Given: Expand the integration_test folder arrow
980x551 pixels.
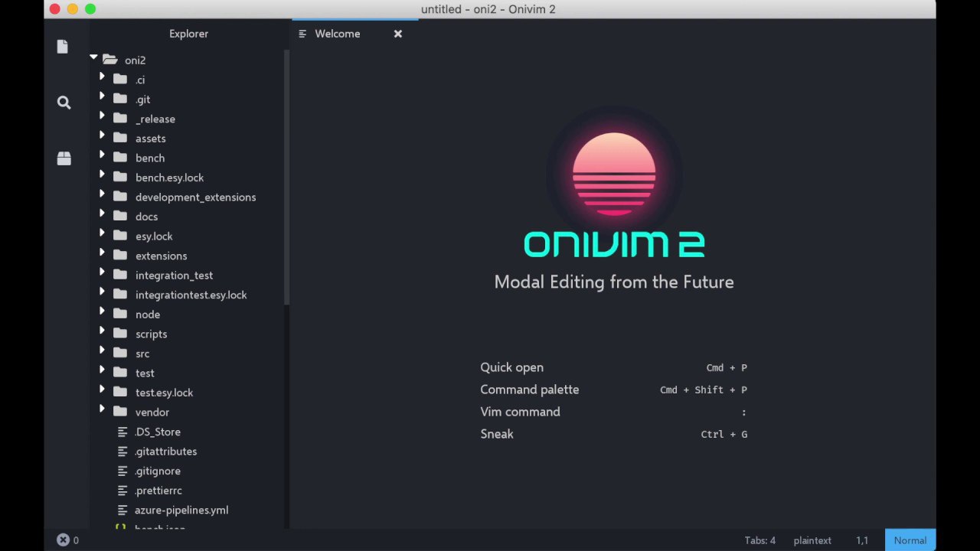Looking at the screenshot, I should (x=102, y=272).
